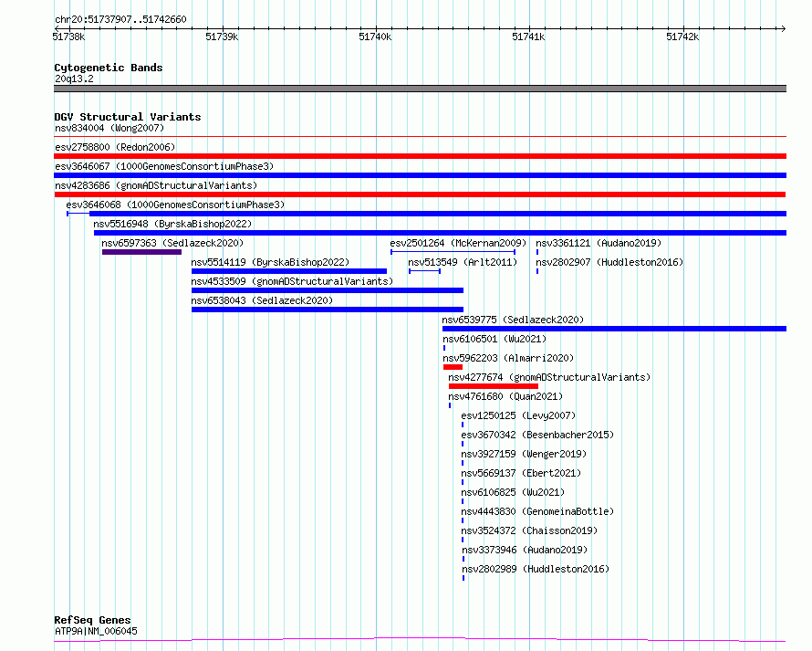Select the ATP9A|NM_006045 gene label
The image size is (812, 651).
tap(96, 631)
